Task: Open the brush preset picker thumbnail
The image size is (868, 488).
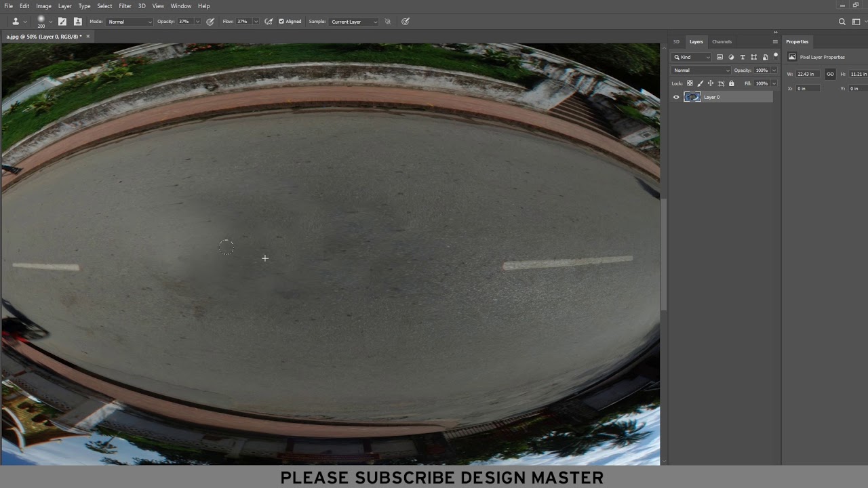Action: click(x=41, y=21)
